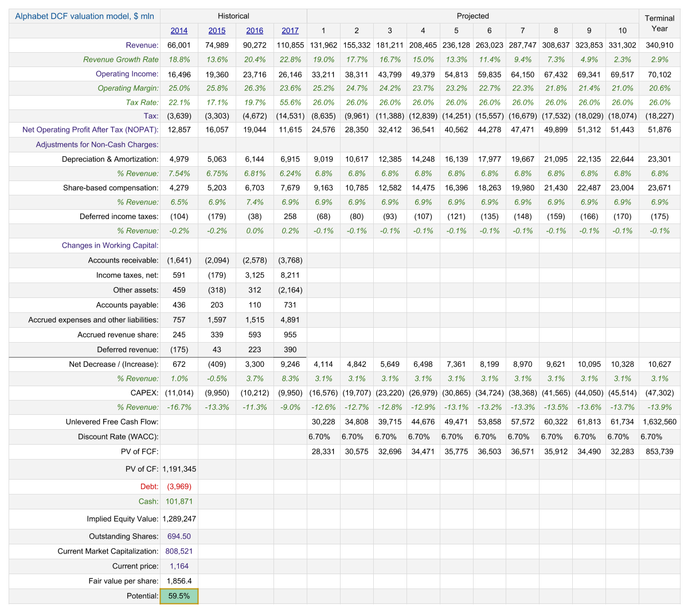The width and height of the screenshot is (688, 616).
Task: Select the Terminal Year column header
Action: tap(659, 23)
